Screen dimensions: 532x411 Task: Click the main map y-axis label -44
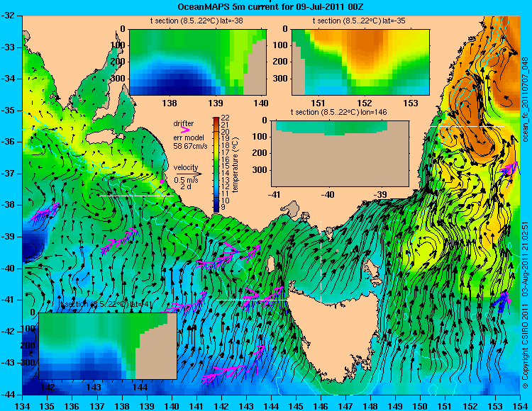click(8, 395)
